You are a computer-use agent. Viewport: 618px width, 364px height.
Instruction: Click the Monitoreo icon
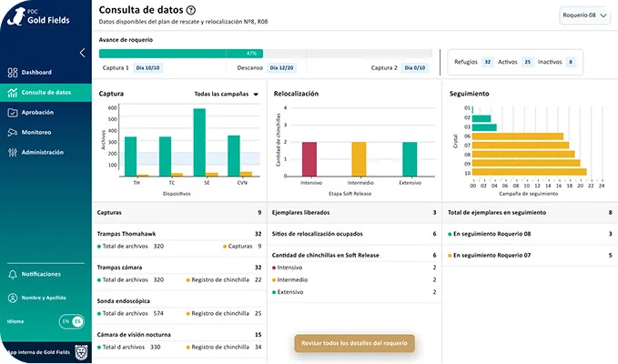tap(13, 132)
